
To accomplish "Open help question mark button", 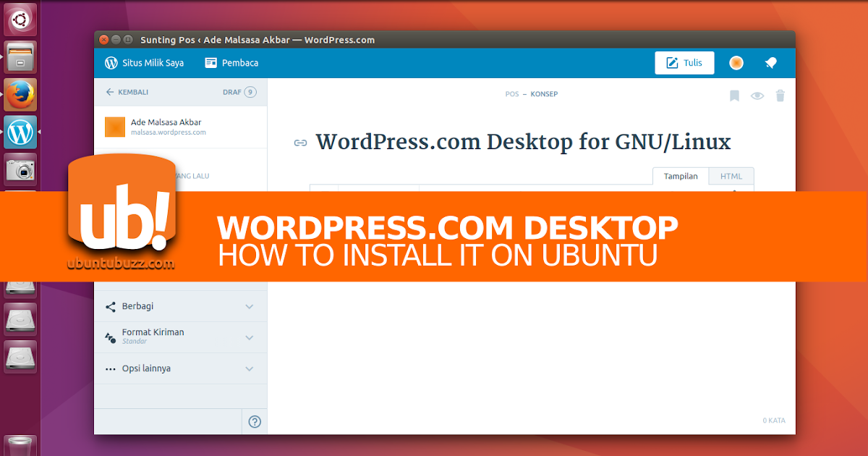I will point(255,422).
